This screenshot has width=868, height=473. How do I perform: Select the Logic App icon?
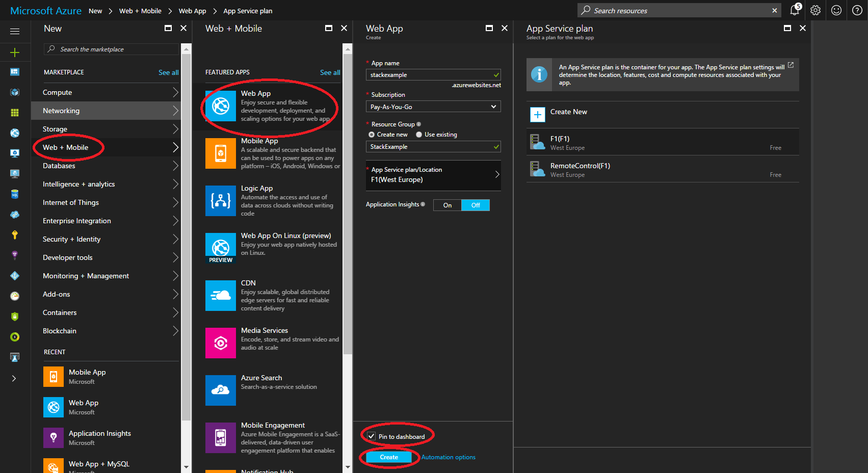221,201
